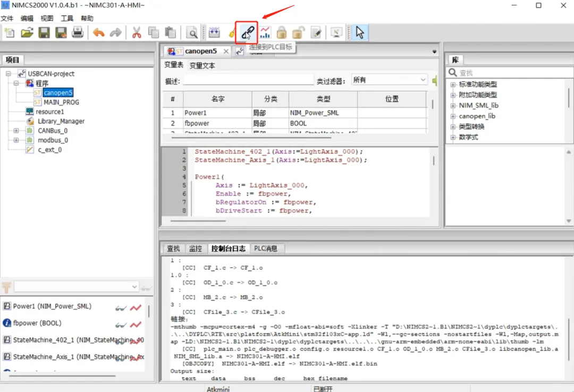Copy selection using the copy icon

click(154, 32)
